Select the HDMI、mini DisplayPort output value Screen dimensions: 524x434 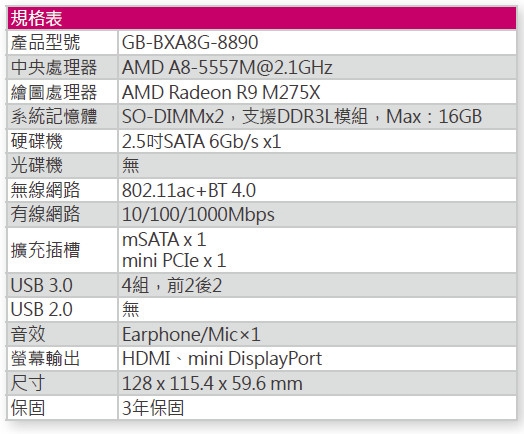(x=222, y=359)
